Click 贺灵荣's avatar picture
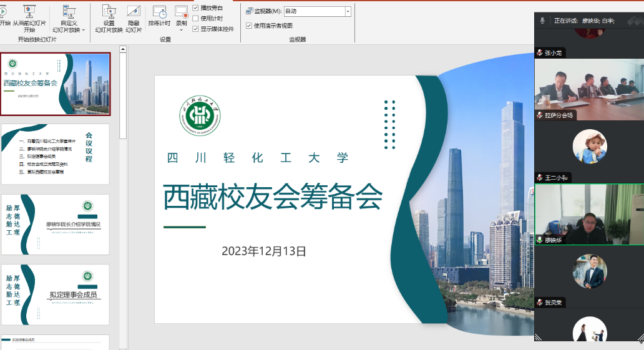 pyautogui.click(x=590, y=271)
